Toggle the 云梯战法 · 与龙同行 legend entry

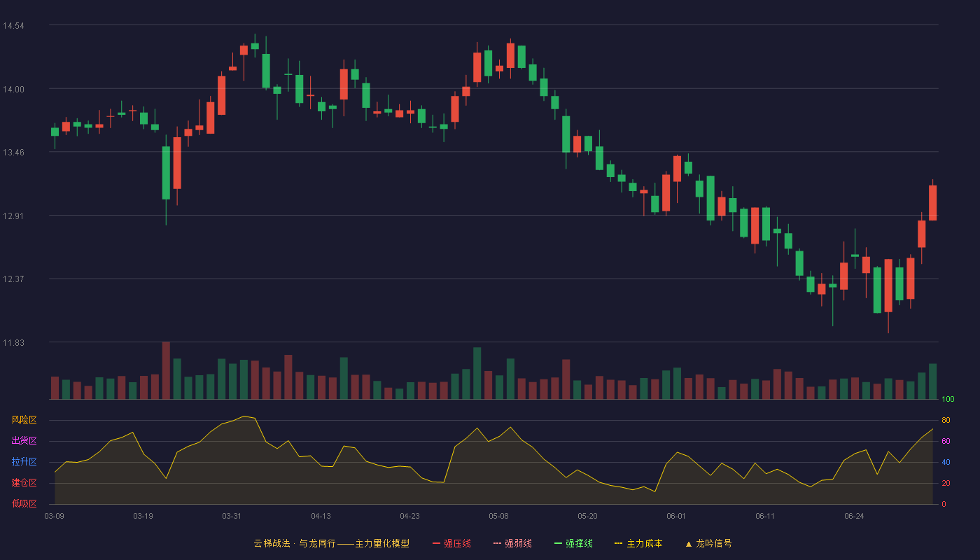click(x=331, y=543)
